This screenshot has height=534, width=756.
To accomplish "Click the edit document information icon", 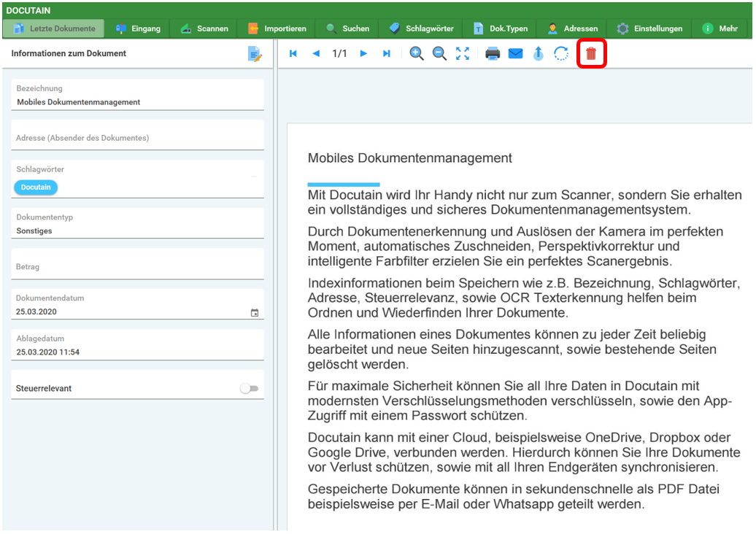I will click(x=255, y=53).
